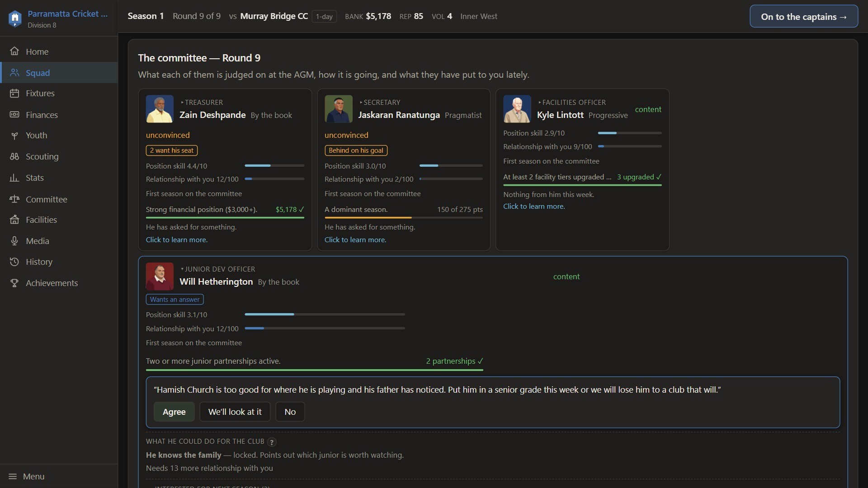Viewport: 868px width, 488px height.
Task: Open Stats via its bar chart icon
Action: click(14, 178)
